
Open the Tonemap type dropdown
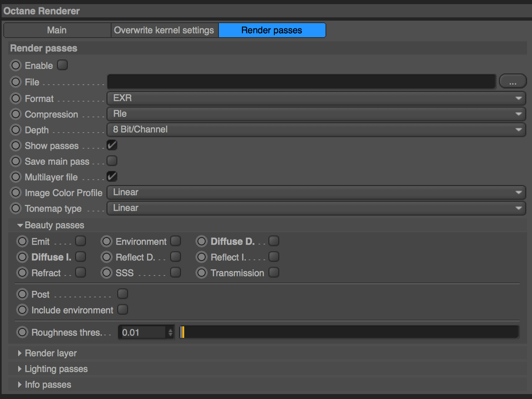tap(316, 208)
